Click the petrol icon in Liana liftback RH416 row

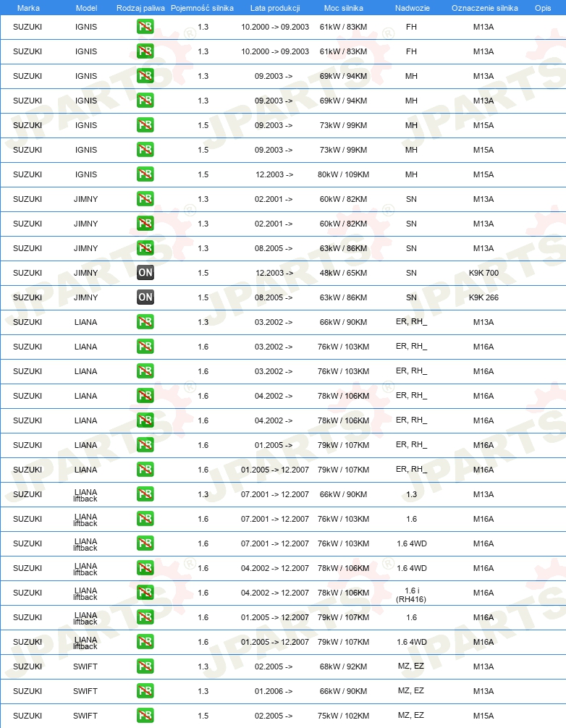click(x=145, y=593)
